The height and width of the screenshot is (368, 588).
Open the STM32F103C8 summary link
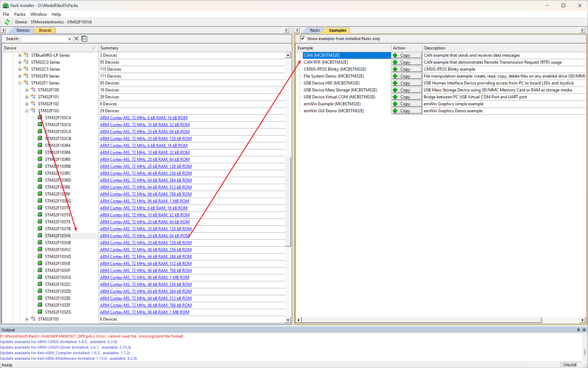point(145,131)
